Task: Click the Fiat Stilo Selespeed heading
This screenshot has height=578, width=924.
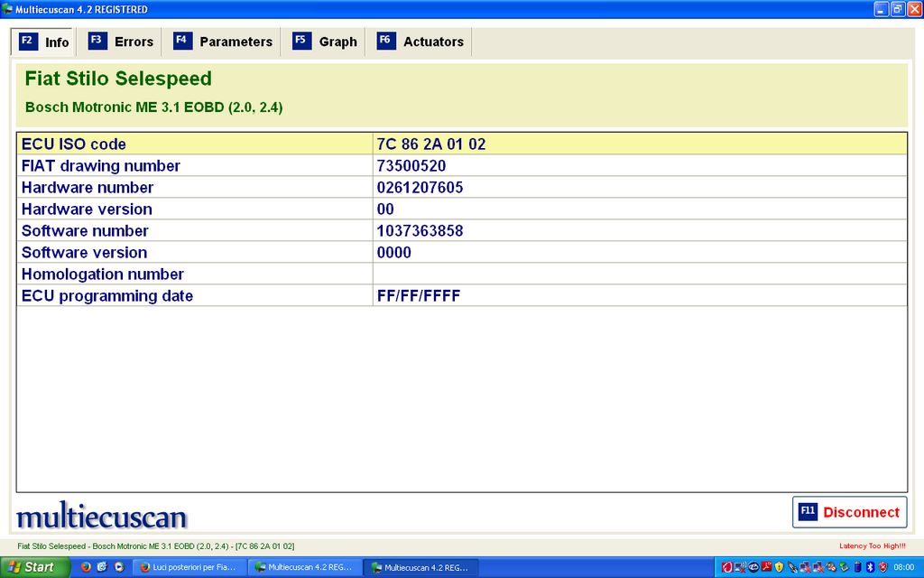Action: [x=118, y=79]
